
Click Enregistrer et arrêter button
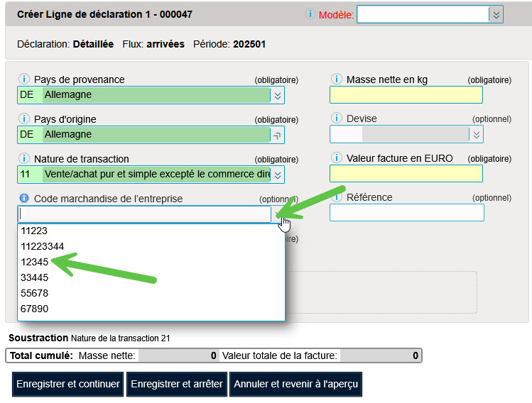coord(177,384)
